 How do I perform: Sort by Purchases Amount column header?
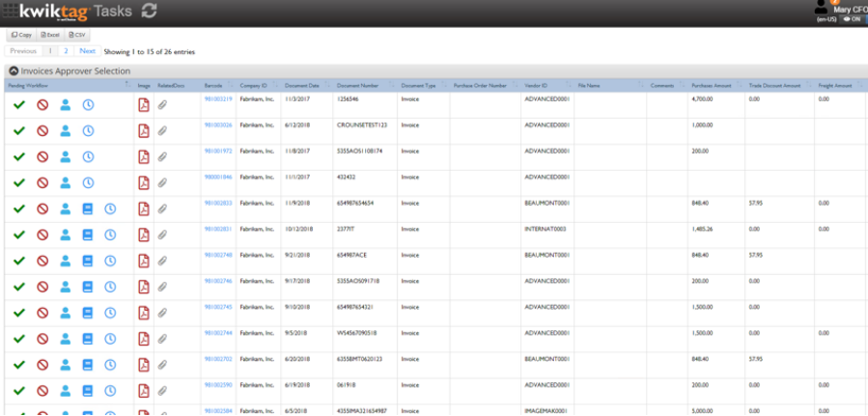click(716, 86)
